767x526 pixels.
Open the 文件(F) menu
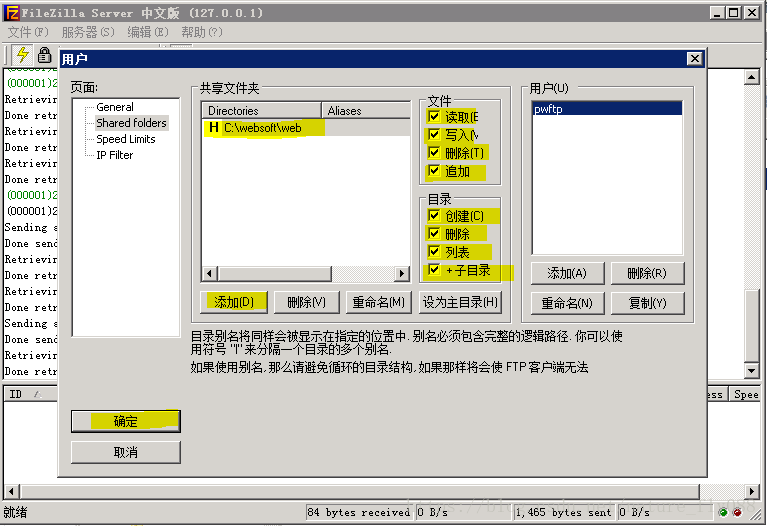click(x=28, y=32)
